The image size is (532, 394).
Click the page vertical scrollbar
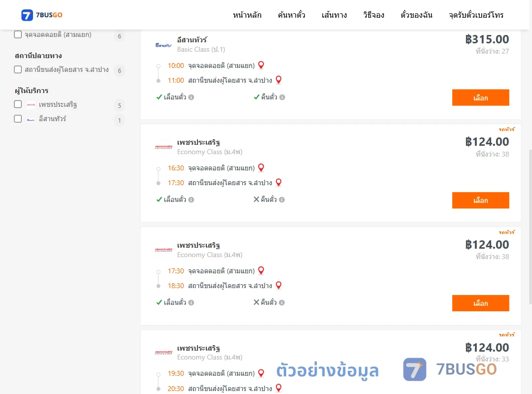point(530,227)
